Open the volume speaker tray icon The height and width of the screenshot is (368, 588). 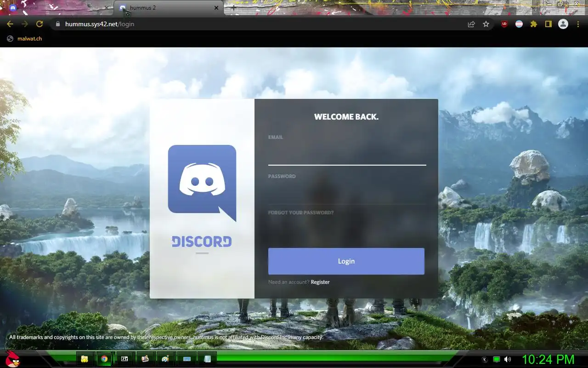click(x=508, y=360)
